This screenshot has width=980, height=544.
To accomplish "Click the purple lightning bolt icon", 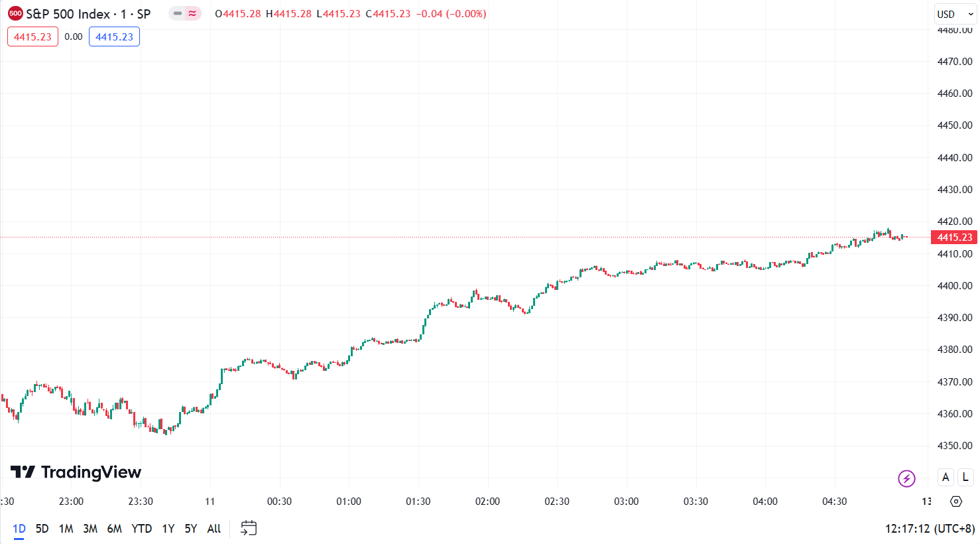I will (x=906, y=478).
